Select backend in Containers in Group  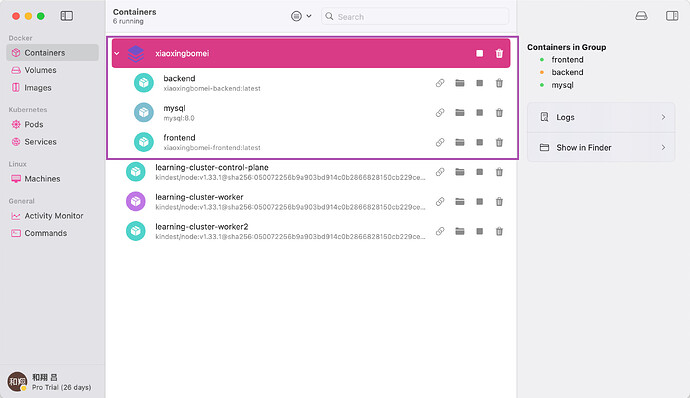(567, 72)
